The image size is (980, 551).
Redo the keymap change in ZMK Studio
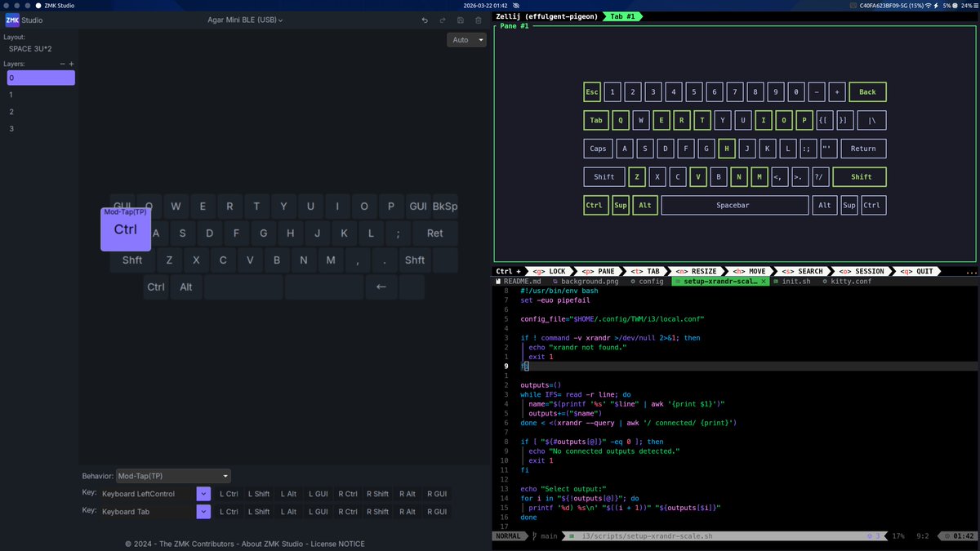(443, 20)
